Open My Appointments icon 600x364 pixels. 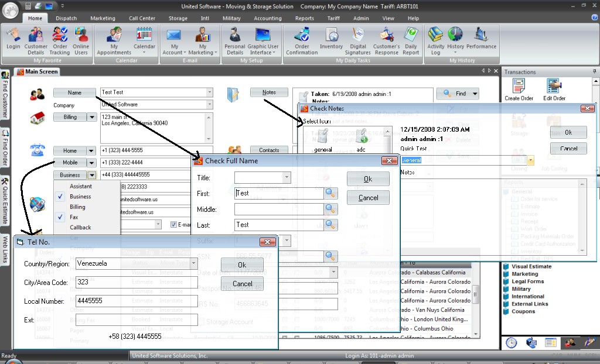pyautogui.click(x=114, y=41)
